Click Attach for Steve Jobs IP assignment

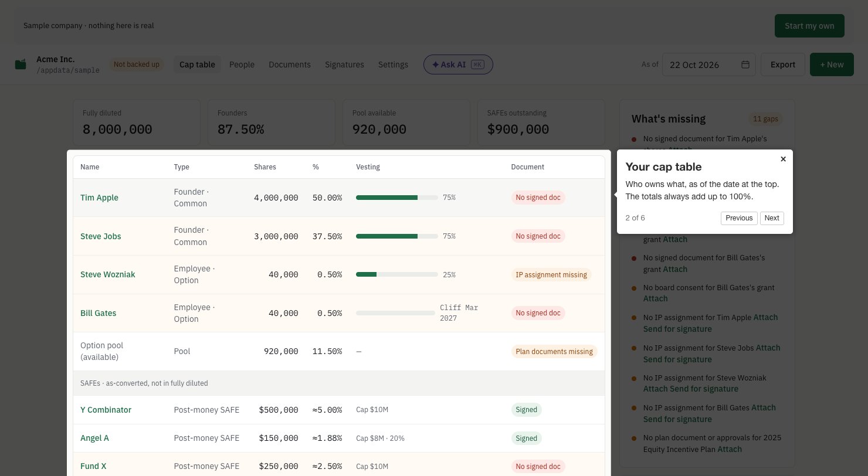click(x=768, y=348)
